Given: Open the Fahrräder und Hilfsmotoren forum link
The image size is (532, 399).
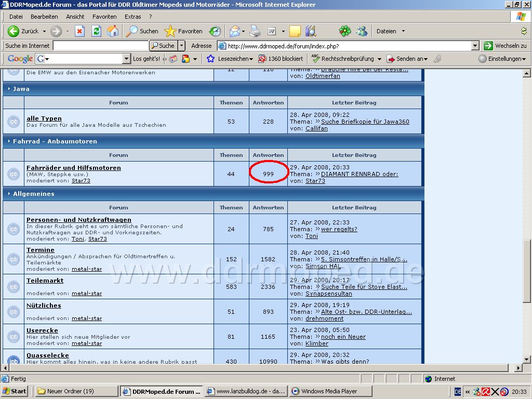Looking at the screenshot, I should [x=74, y=168].
